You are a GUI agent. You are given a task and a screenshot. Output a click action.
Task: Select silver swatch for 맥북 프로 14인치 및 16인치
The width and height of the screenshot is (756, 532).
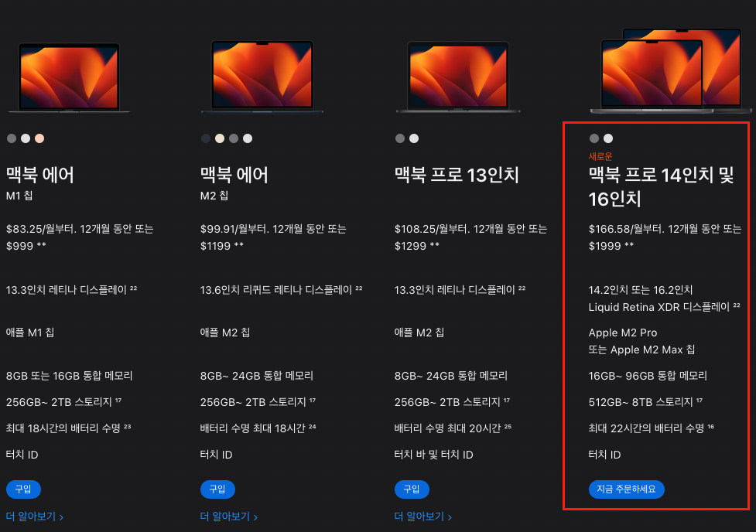tap(608, 138)
